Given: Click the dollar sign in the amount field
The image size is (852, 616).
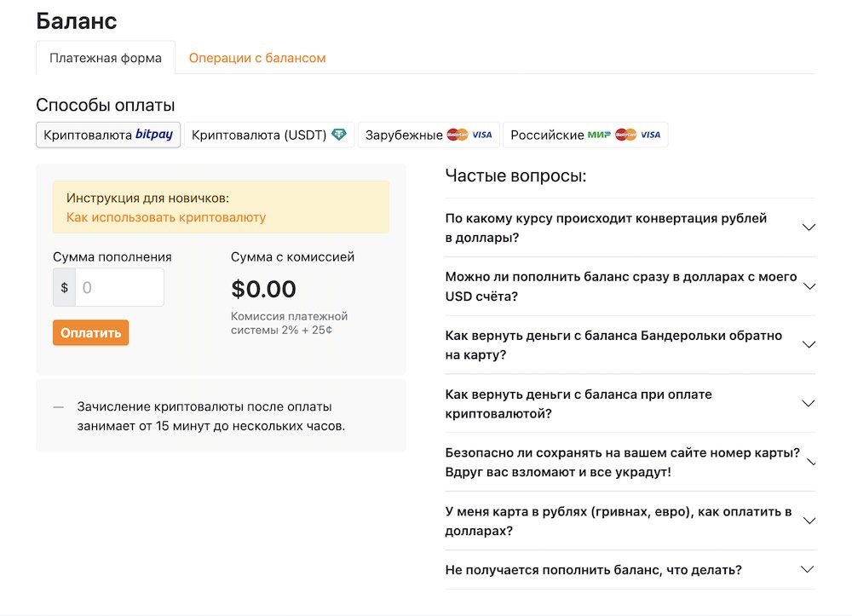Looking at the screenshot, I should 63,287.
